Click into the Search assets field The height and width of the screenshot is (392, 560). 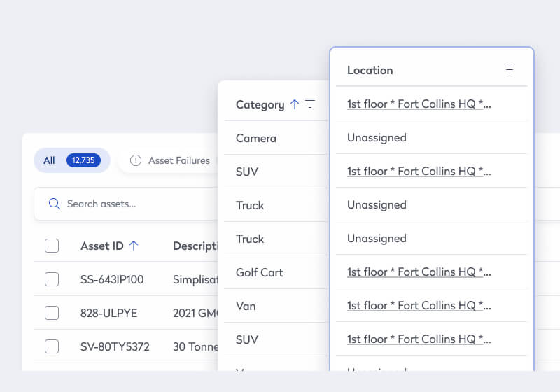[133, 204]
